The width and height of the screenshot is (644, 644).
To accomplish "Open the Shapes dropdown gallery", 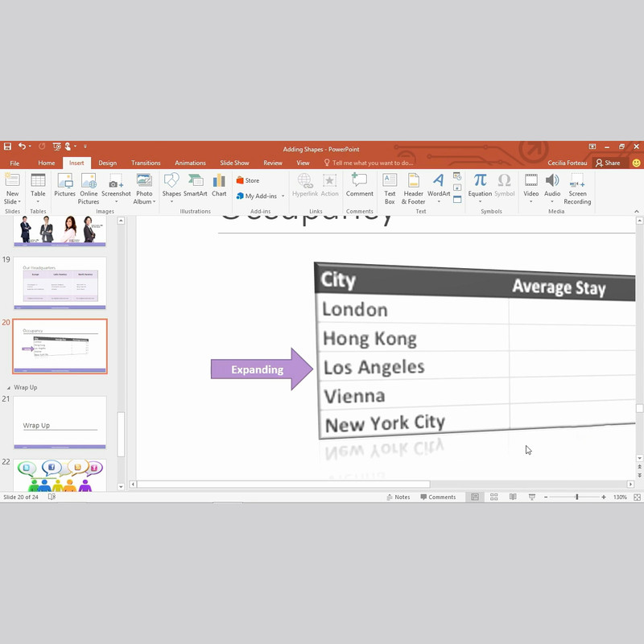I will (171, 187).
